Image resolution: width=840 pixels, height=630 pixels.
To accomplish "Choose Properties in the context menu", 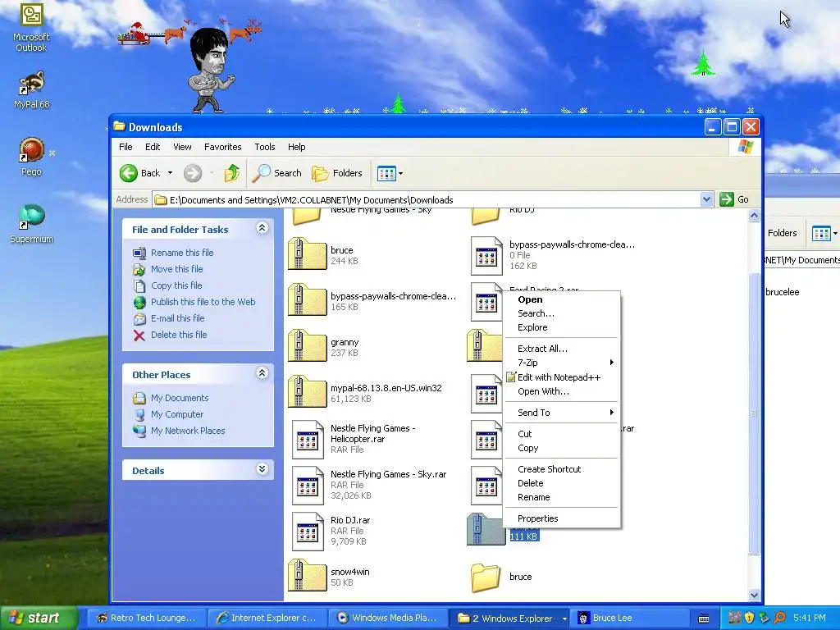I will pos(561,518).
